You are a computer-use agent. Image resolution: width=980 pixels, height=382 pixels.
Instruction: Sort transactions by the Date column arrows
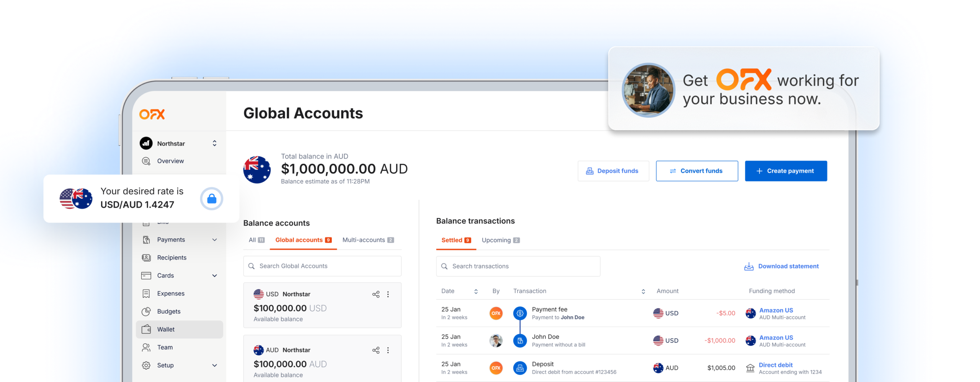pos(476,291)
